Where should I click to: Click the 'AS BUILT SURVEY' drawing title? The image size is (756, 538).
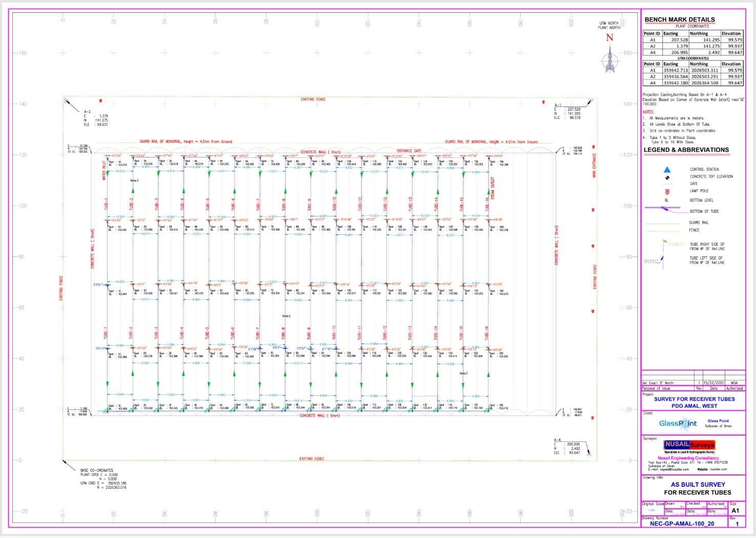[698, 484]
